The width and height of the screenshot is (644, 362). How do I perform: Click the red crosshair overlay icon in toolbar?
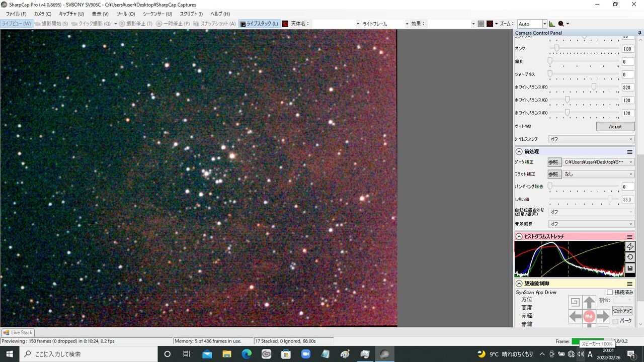490,24
